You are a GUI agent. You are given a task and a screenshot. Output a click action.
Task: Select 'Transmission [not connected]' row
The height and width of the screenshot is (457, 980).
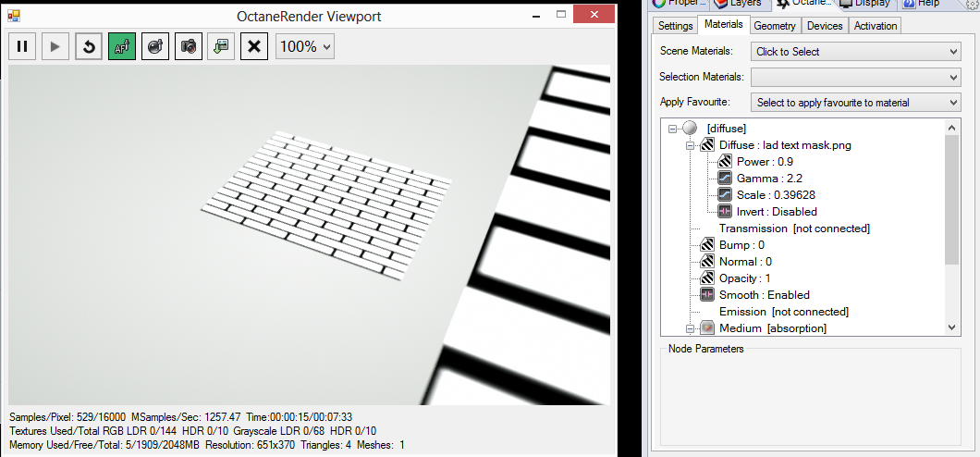point(794,228)
